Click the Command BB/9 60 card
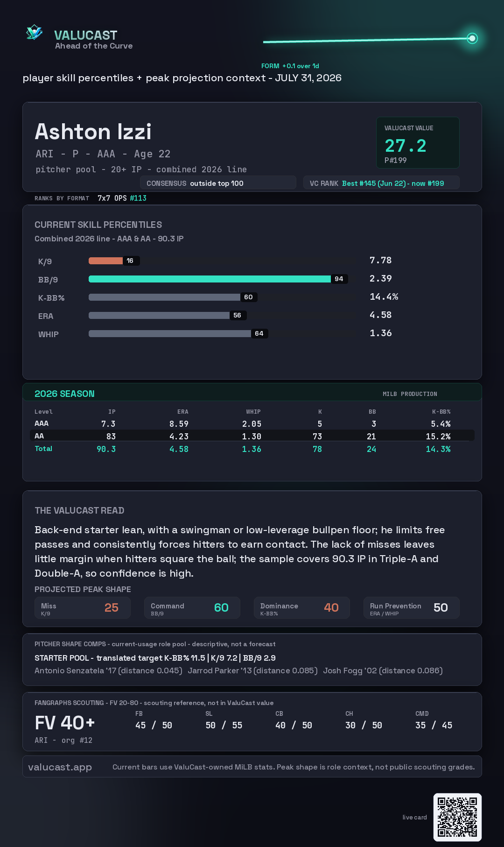This screenshot has width=504, height=847. pyautogui.click(x=192, y=607)
